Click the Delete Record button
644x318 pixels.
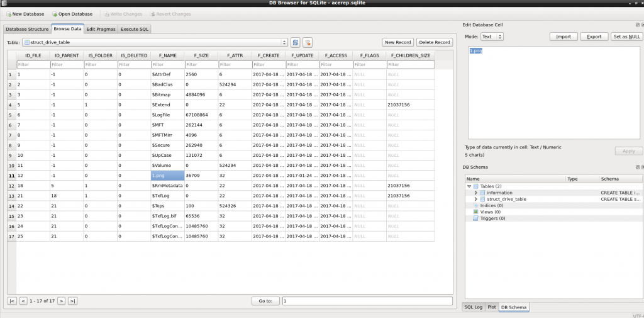(x=434, y=42)
